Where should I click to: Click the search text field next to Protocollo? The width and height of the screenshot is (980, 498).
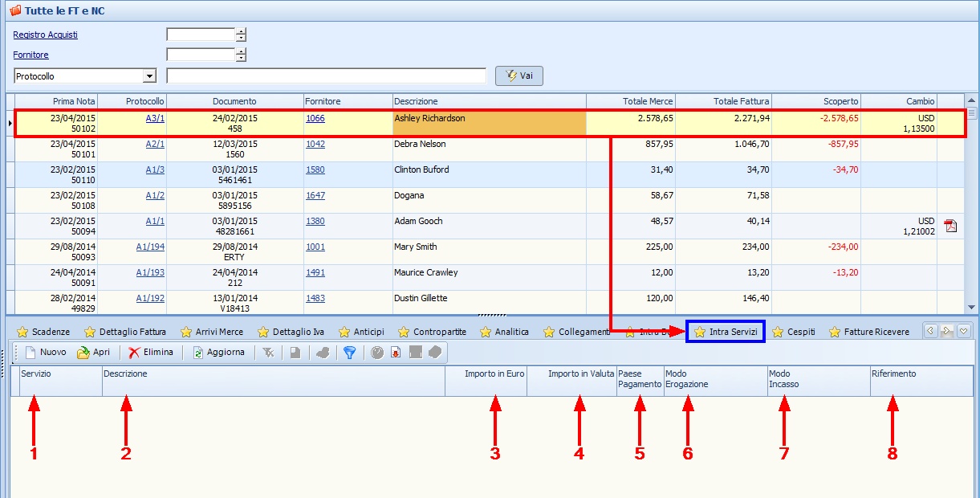(x=326, y=76)
